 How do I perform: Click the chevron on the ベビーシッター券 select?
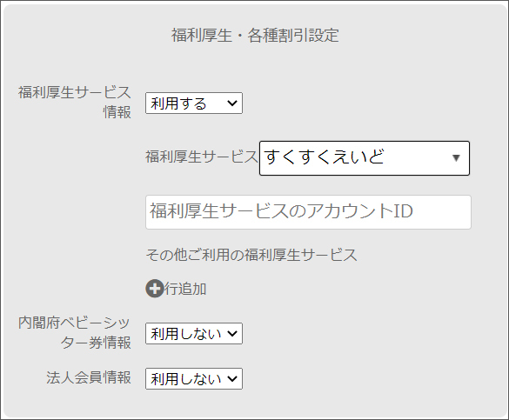point(232,333)
